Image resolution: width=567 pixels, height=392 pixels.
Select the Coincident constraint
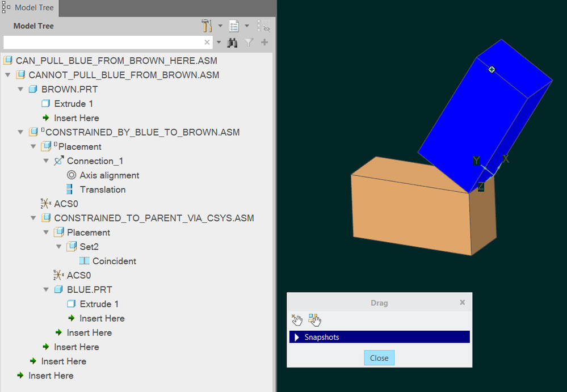click(x=114, y=261)
